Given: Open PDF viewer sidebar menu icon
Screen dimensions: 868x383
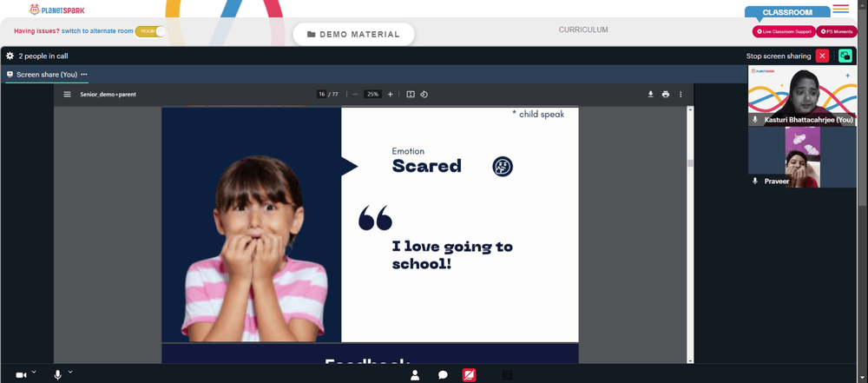Looking at the screenshot, I should pos(67,94).
